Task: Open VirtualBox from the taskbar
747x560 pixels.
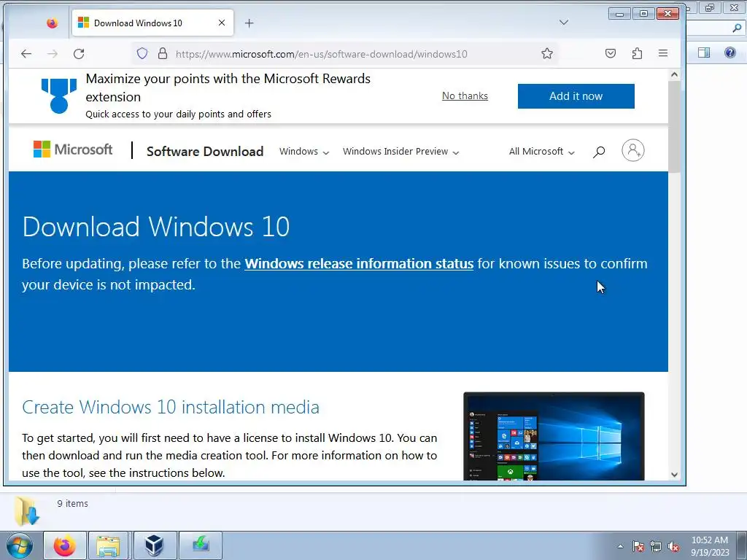Action: tap(155, 545)
